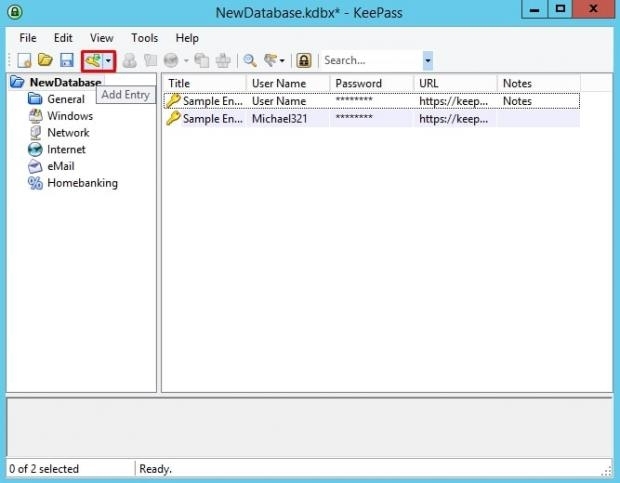Image resolution: width=620 pixels, height=483 pixels.
Task: Click the Copy Password toolbar icon
Action: click(x=151, y=60)
